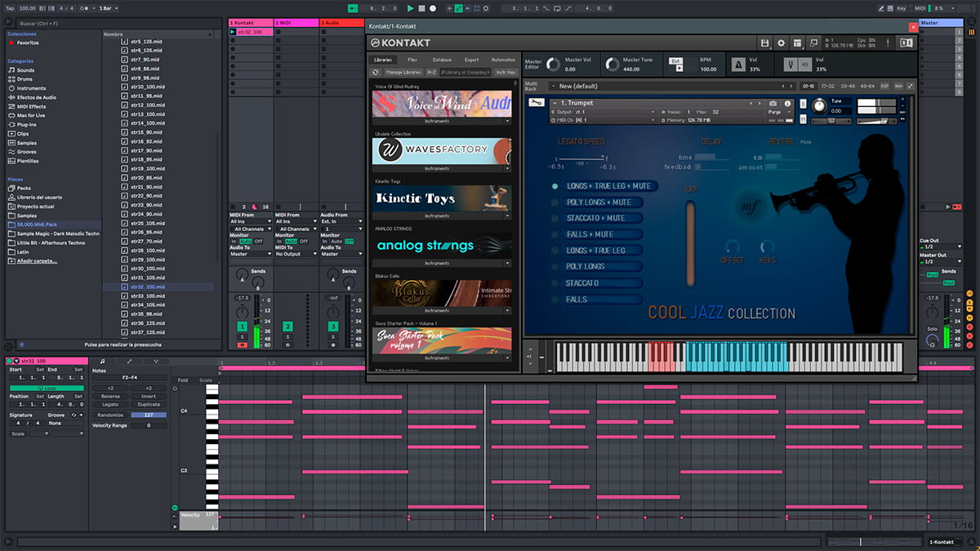
Task: Refresh the Kontakt libraries list
Action: pyautogui.click(x=376, y=72)
